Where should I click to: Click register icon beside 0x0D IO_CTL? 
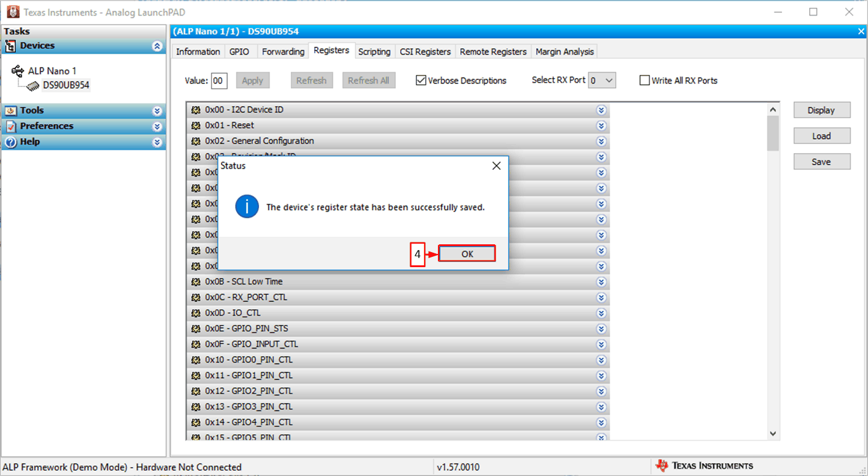pos(196,313)
